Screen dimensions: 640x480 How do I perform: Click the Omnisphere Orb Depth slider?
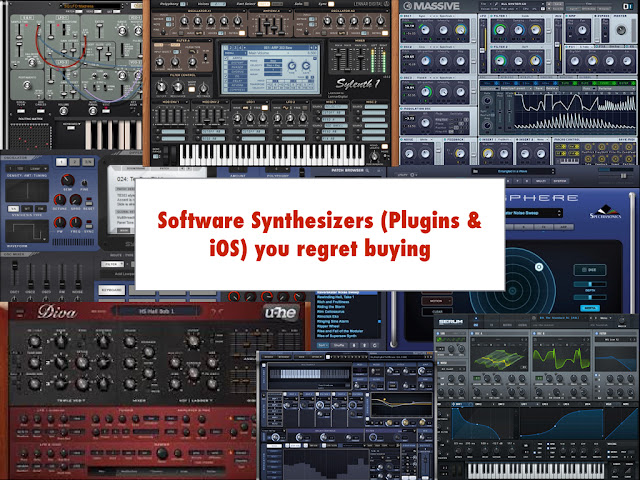(x=590, y=284)
